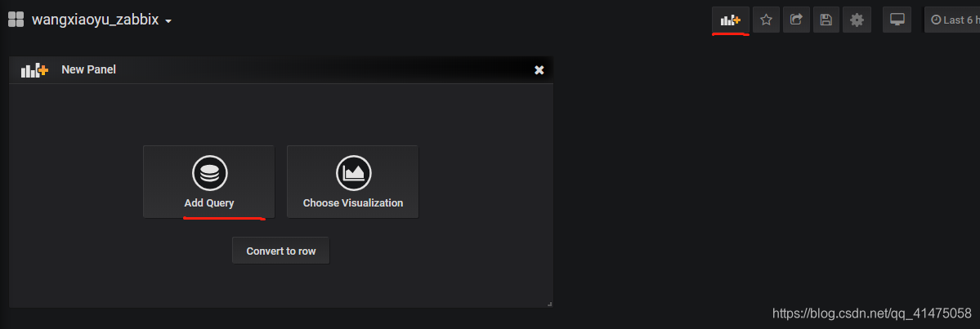
Task: Click the Add Query button
Action: (208, 182)
